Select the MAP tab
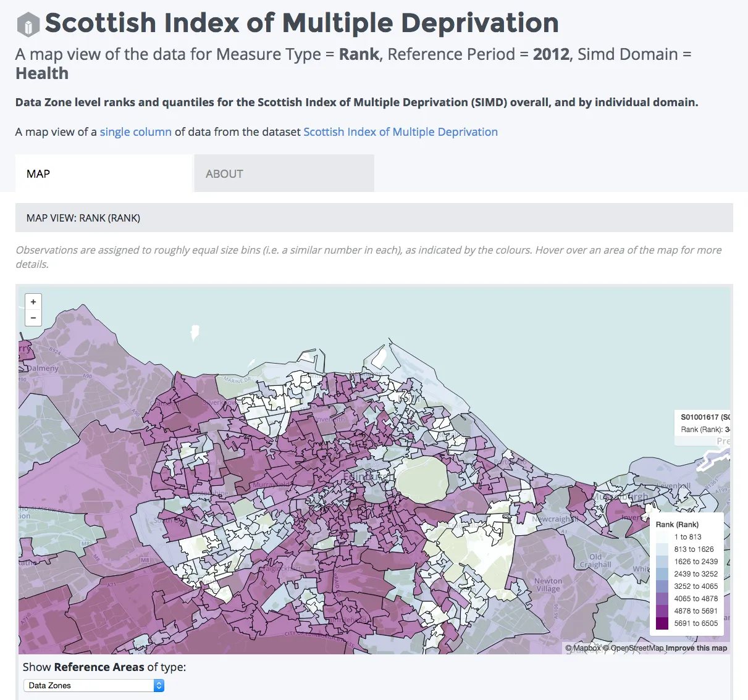748x700 pixels. pos(104,173)
